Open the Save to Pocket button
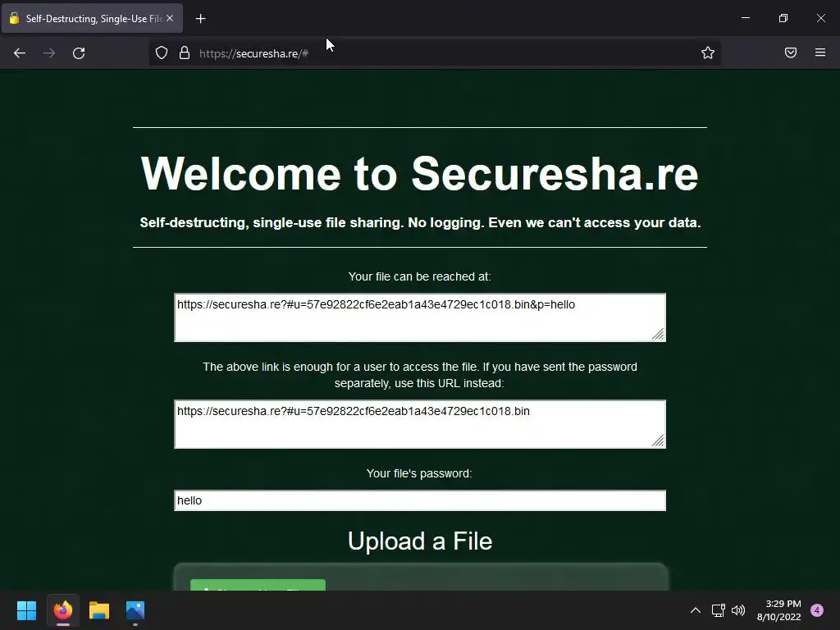The width and height of the screenshot is (840, 630). (x=791, y=52)
